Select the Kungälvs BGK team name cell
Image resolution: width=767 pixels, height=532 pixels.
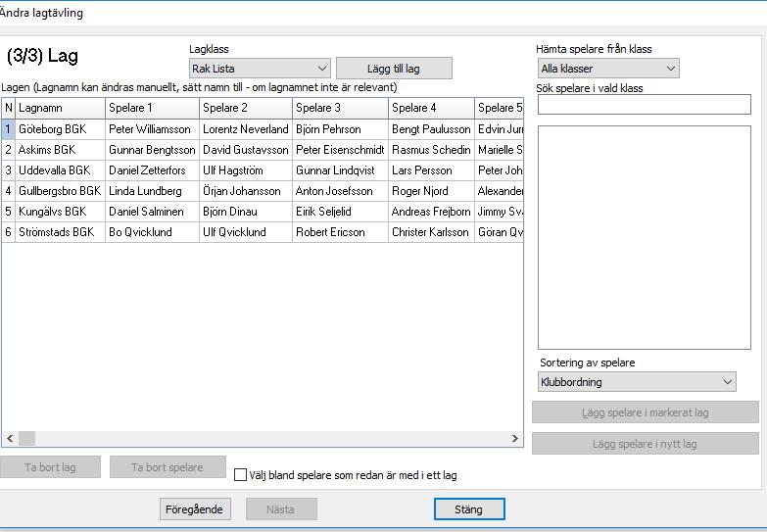(x=60, y=212)
